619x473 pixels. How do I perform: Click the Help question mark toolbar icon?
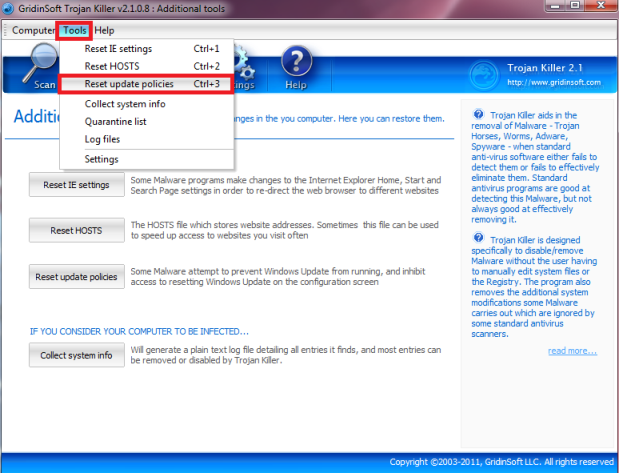coord(296,61)
